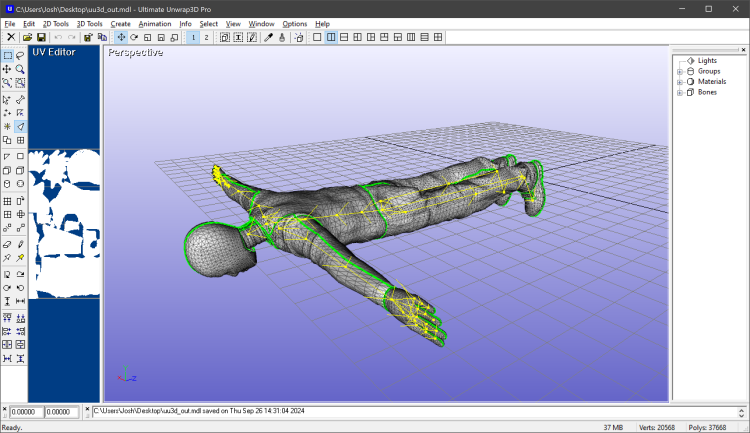This screenshot has width=750, height=433.
Task: Select the rectangle selection tool
Action: coord(7,56)
